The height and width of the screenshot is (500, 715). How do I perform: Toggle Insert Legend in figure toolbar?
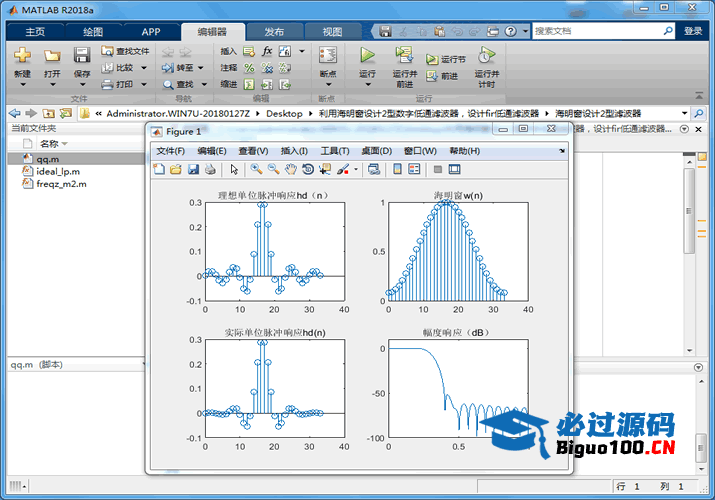414,169
